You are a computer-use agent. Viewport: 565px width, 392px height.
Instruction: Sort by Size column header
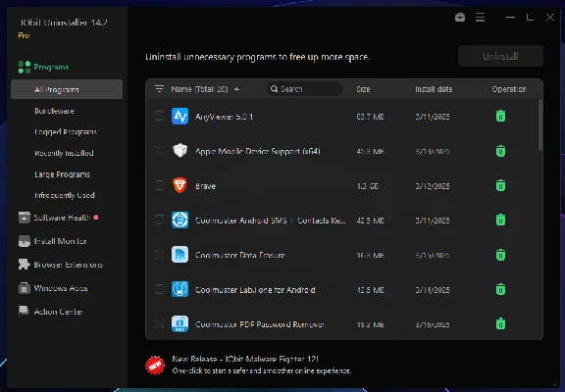[x=363, y=89]
